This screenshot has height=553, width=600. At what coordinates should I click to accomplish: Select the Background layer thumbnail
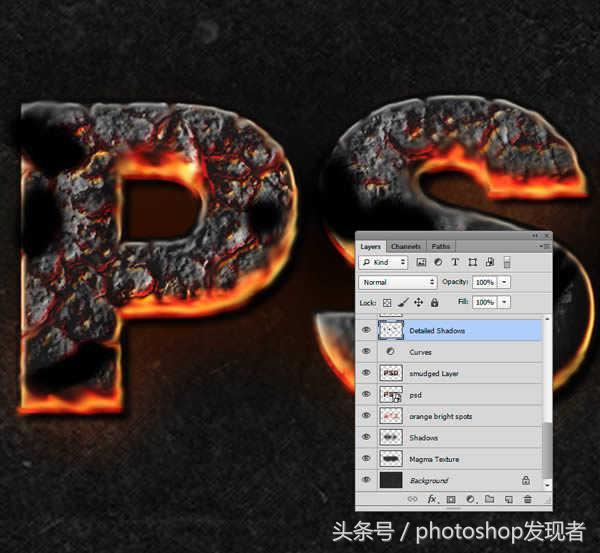pos(391,480)
